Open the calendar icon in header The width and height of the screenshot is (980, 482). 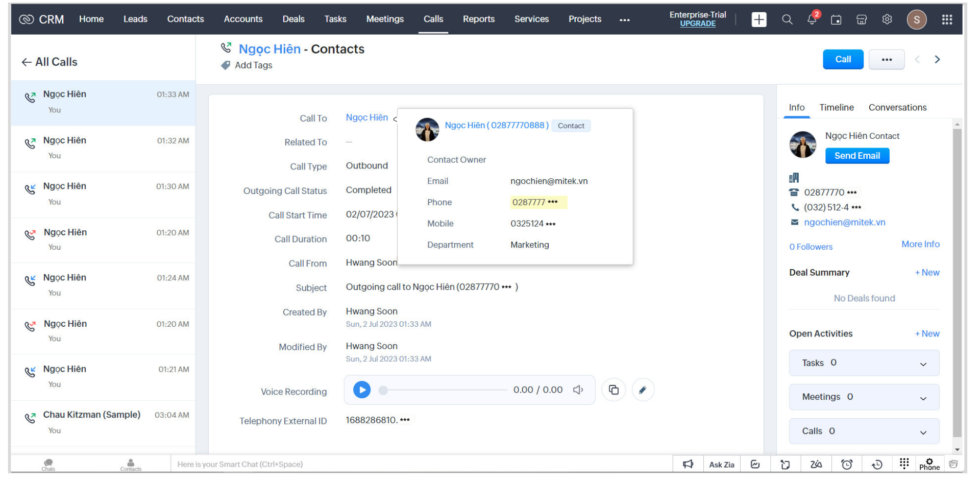[x=836, y=19]
